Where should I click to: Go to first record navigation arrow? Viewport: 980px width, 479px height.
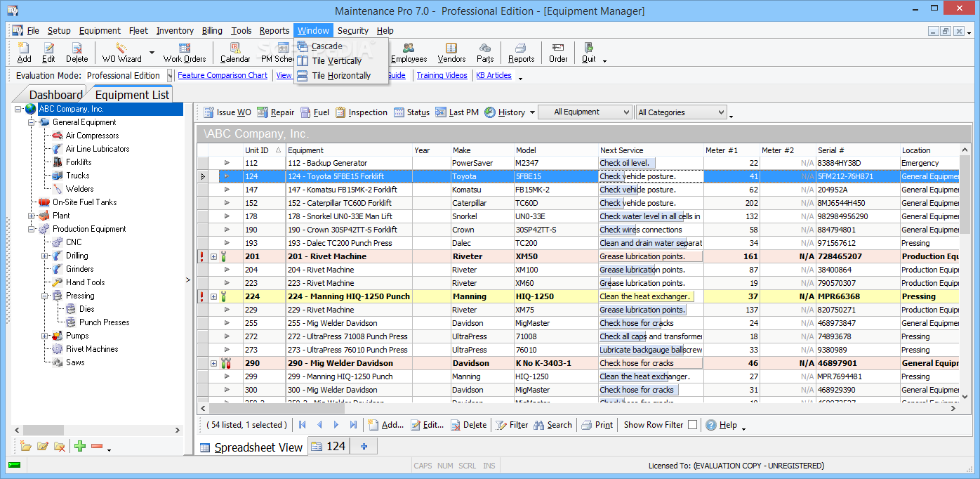click(303, 425)
